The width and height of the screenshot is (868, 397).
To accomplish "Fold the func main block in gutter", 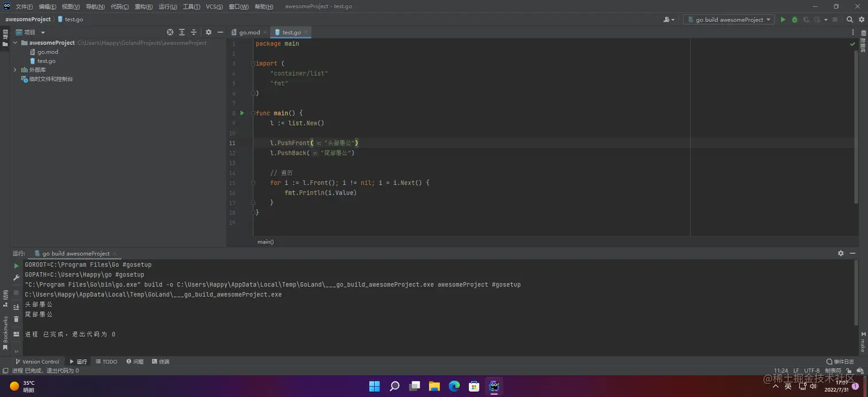I will click(x=253, y=113).
